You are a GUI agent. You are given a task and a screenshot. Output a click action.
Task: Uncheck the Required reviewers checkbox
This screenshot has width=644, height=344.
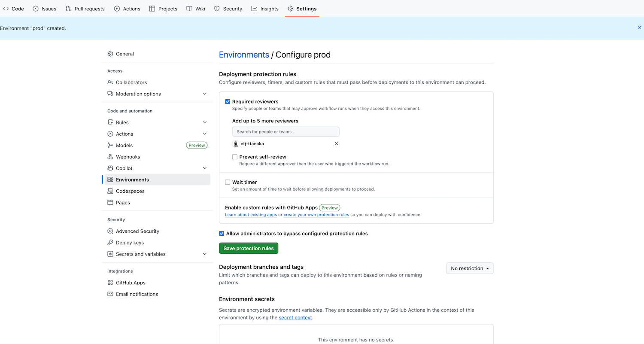click(x=228, y=102)
